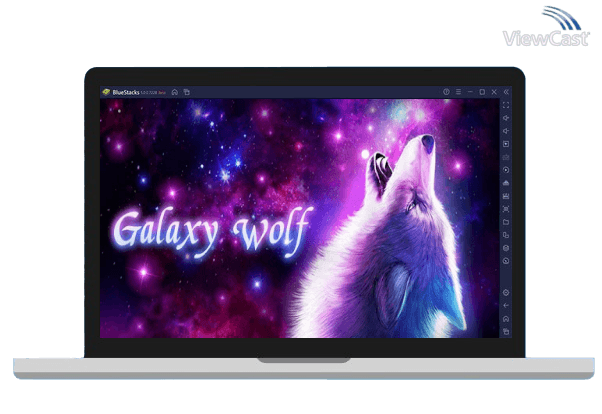Increase volume using sidebar speaker plus icon

[506, 118]
